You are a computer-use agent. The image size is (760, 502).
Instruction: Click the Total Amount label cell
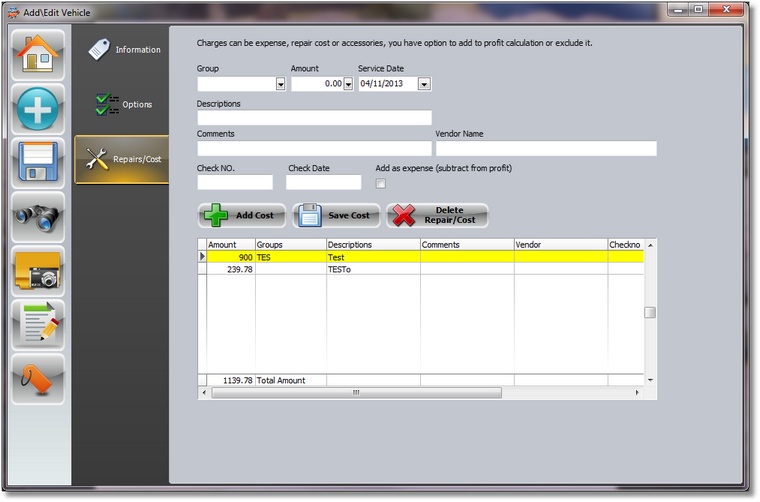pos(290,380)
